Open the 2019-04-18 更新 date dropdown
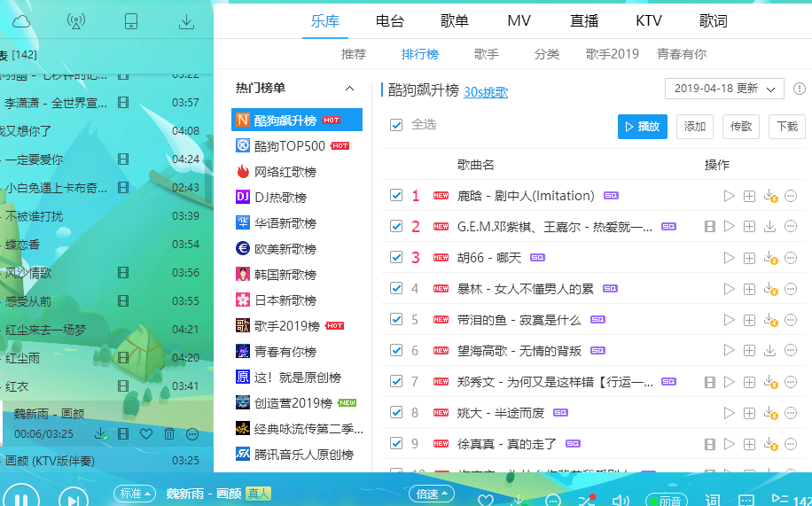812x506 pixels. (x=724, y=89)
